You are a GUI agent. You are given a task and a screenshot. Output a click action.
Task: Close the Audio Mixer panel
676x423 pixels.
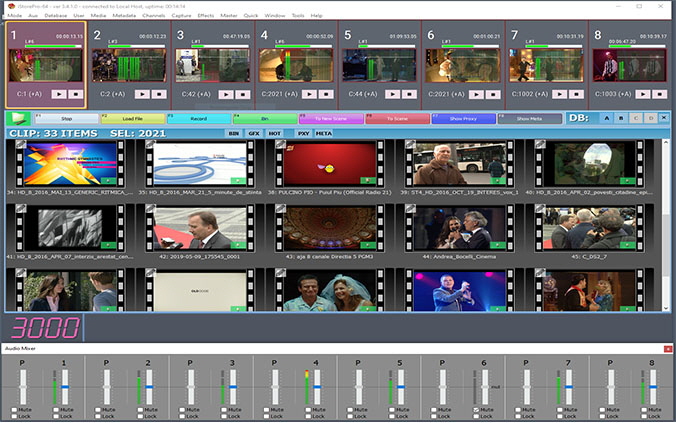[668, 348]
